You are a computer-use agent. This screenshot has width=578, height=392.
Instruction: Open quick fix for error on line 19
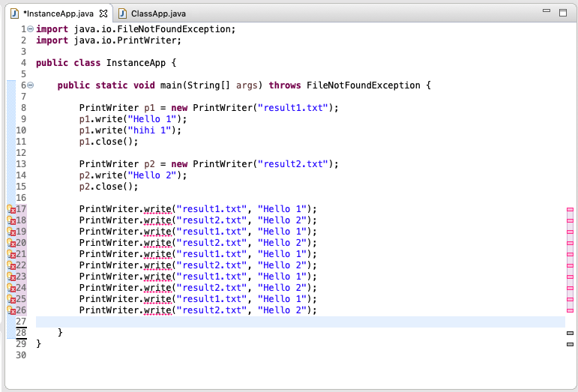11,232
